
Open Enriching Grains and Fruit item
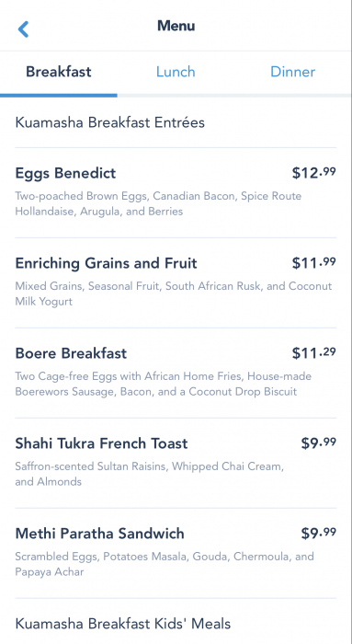[x=176, y=282]
